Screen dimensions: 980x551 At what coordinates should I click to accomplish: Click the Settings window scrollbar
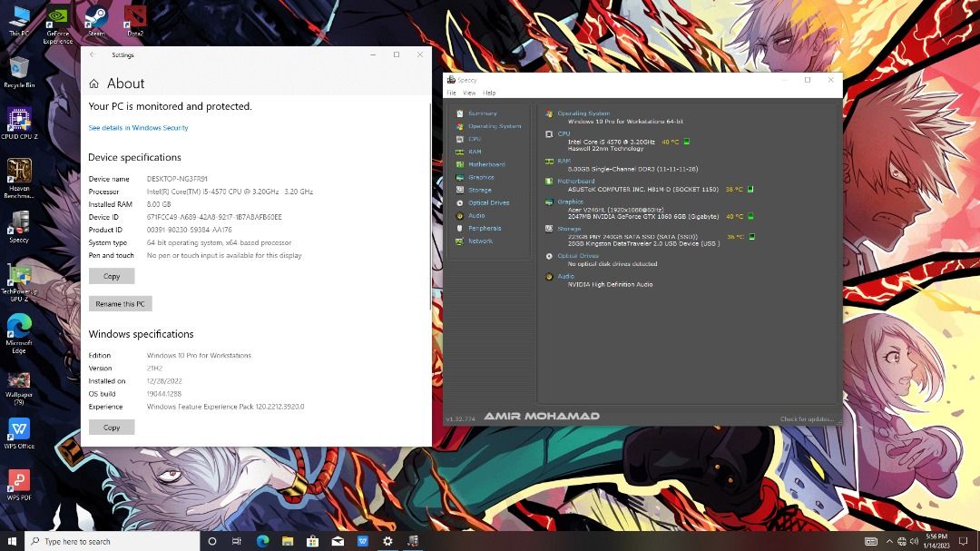[430, 206]
